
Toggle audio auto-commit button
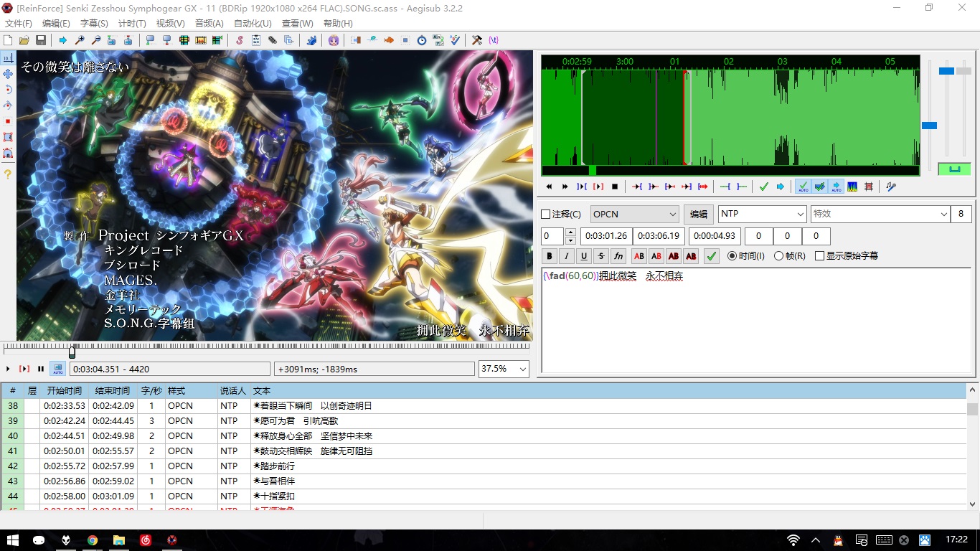[804, 187]
